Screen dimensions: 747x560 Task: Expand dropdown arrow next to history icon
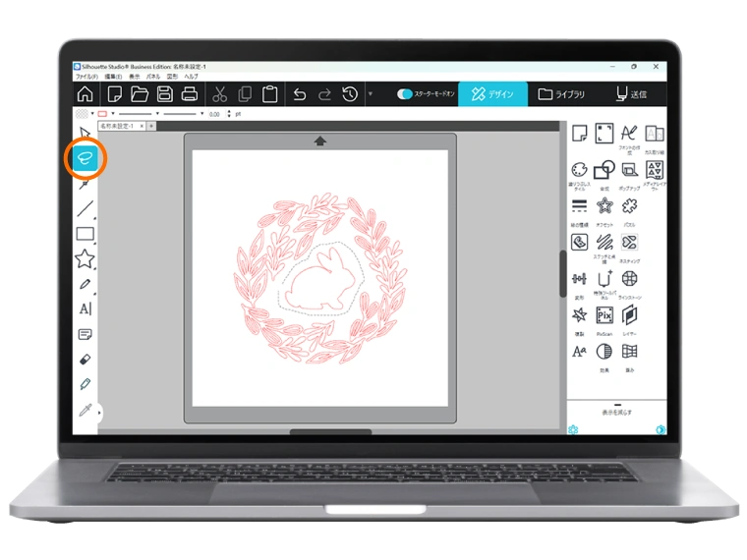(371, 94)
